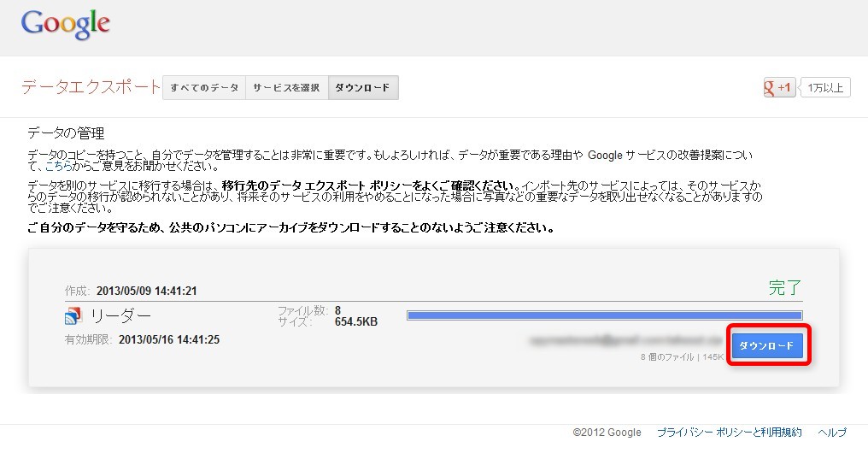The image size is (868, 471).
Task: Click the 1万以上 +1 count bubble
Action: [824, 87]
